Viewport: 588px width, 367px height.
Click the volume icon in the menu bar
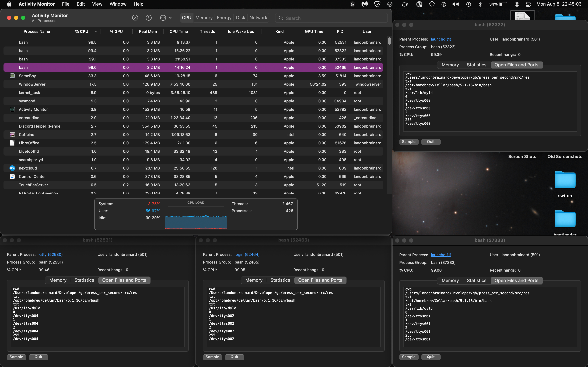[456, 4]
